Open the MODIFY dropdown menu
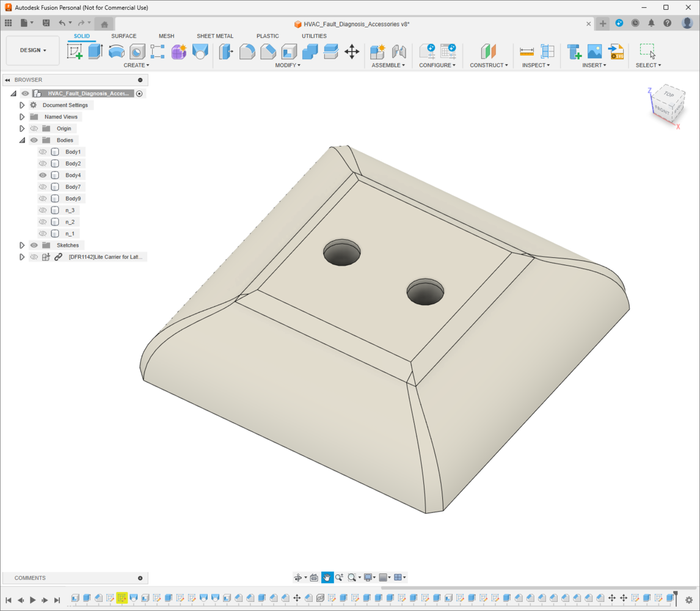The image size is (700, 611). tap(288, 65)
